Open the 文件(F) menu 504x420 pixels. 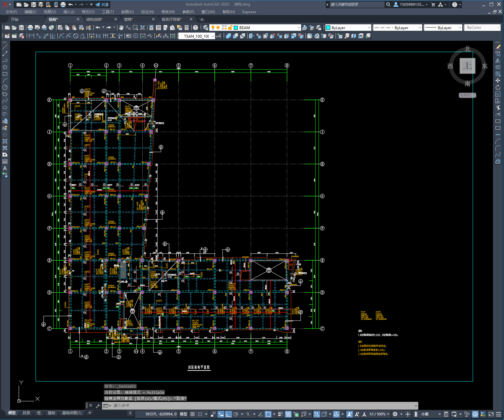tap(11, 12)
